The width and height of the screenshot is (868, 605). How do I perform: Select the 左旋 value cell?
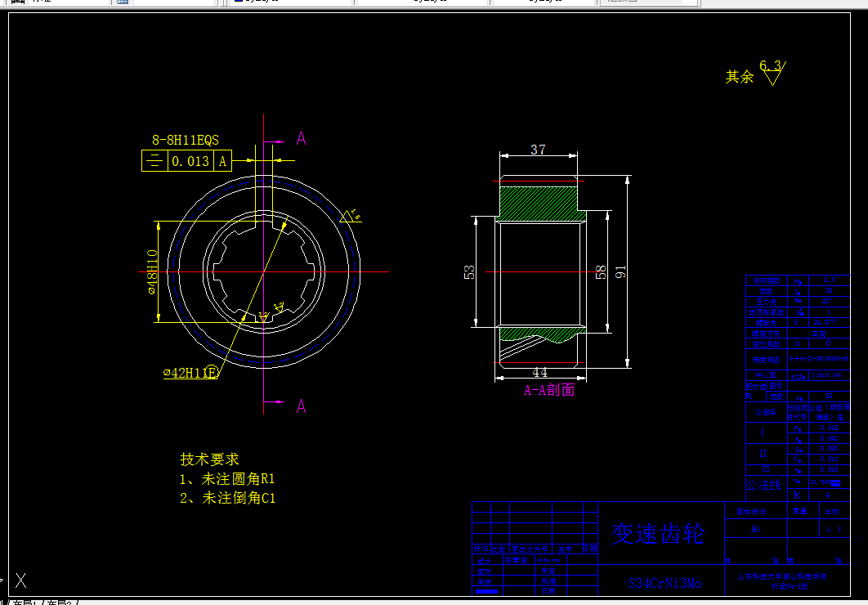(819, 334)
